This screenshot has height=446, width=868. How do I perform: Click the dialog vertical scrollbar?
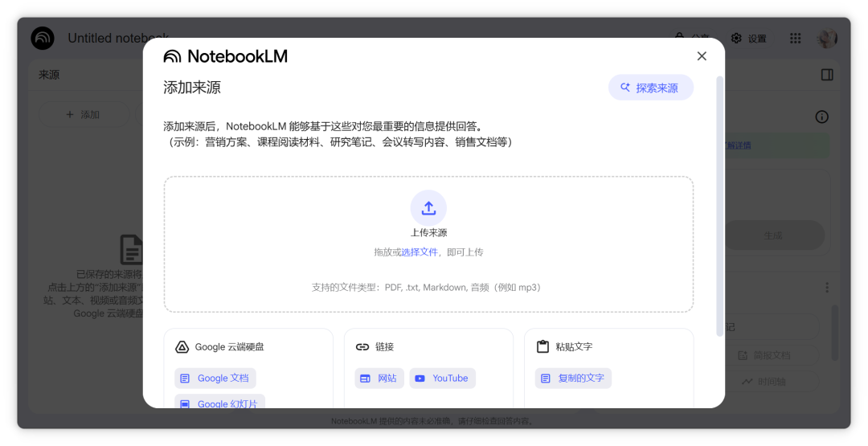719,206
